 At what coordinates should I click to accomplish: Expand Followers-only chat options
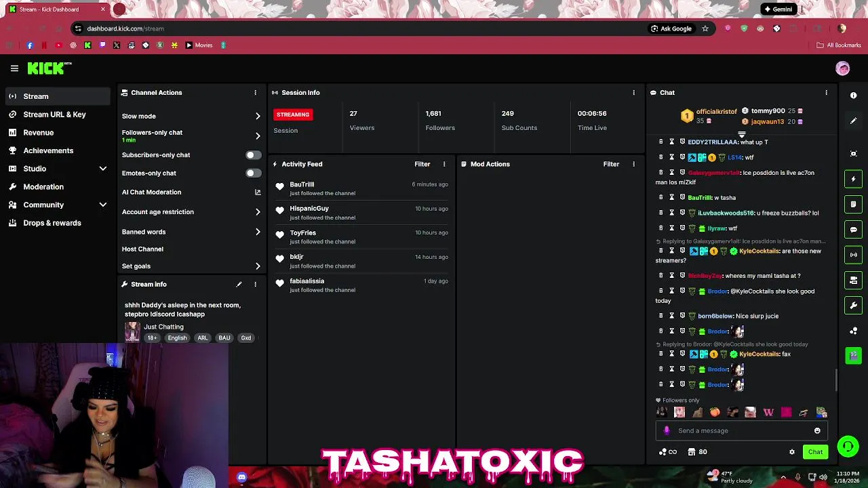[258, 136]
